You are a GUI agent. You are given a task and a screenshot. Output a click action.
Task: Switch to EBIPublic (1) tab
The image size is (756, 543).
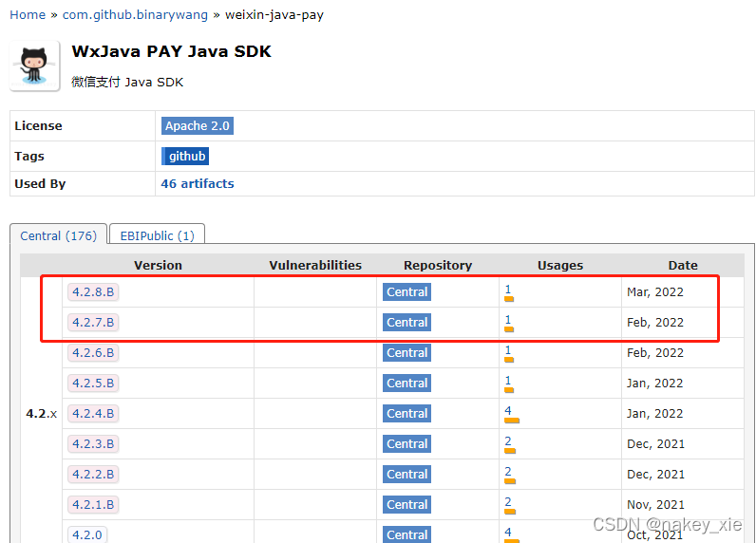click(157, 235)
